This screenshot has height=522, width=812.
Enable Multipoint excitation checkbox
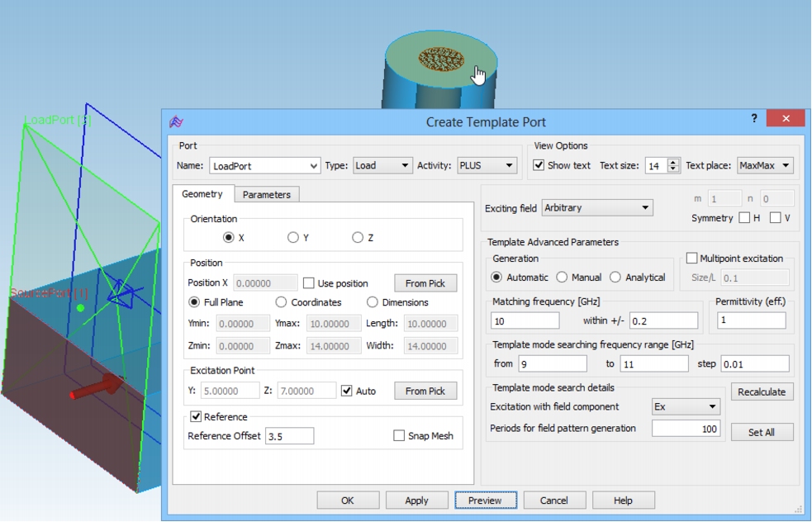(691, 258)
